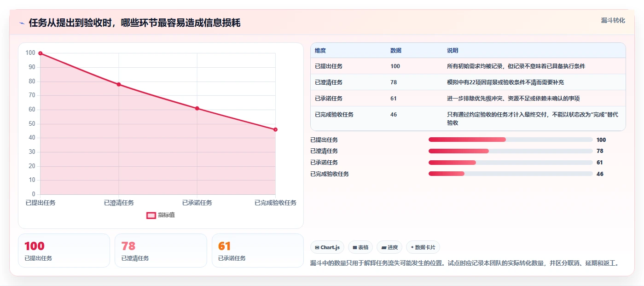Click the 已提出任务 x-axis label

(x=41, y=203)
